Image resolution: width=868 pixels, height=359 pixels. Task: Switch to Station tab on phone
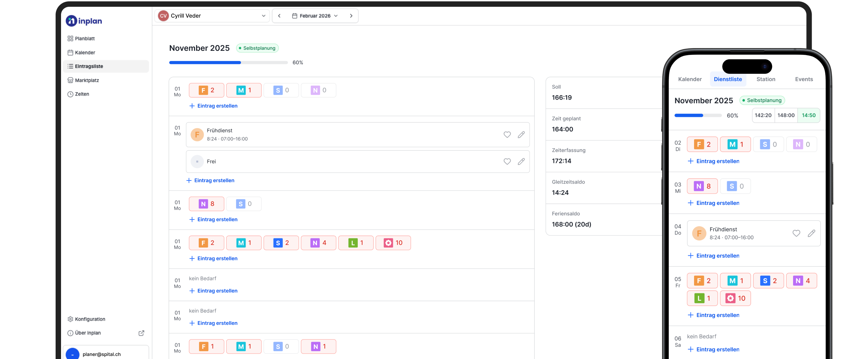(766, 79)
